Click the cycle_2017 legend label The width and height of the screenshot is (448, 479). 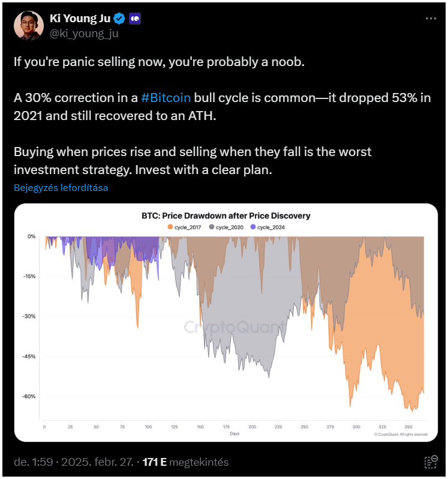(188, 227)
